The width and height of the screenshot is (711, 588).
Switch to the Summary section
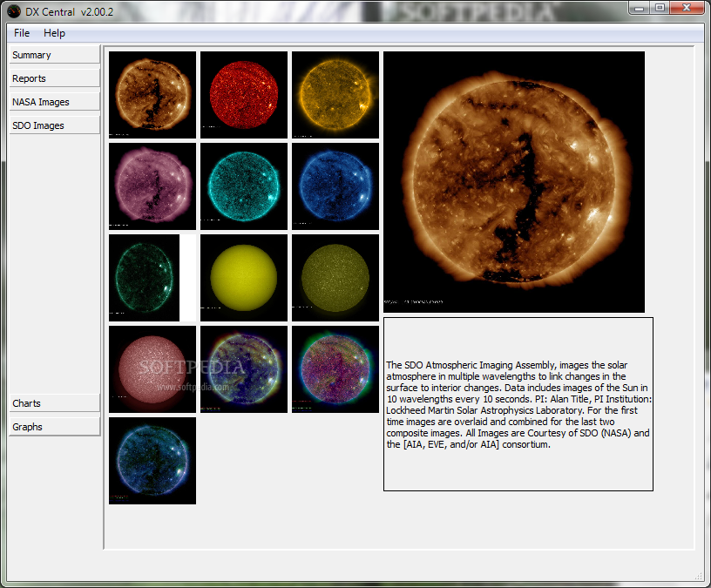pyautogui.click(x=54, y=55)
